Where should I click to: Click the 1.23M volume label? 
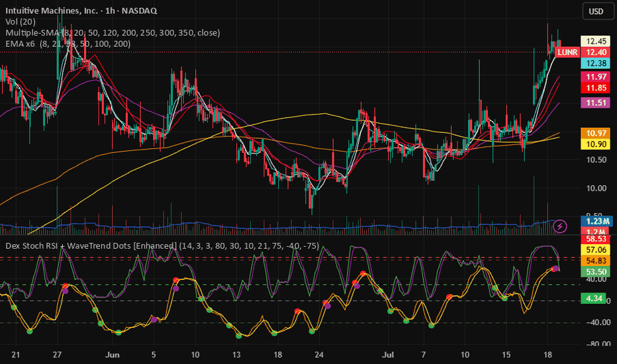pos(597,221)
